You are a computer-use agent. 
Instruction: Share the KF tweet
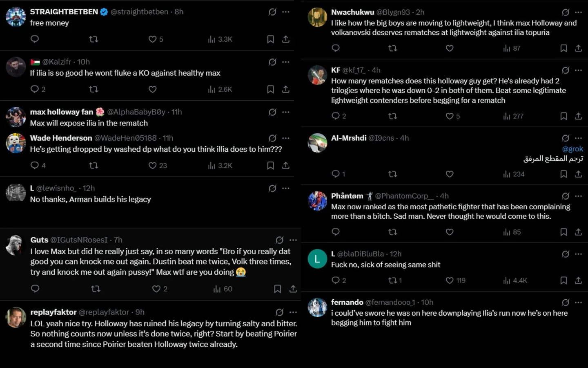(x=578, y=116)
